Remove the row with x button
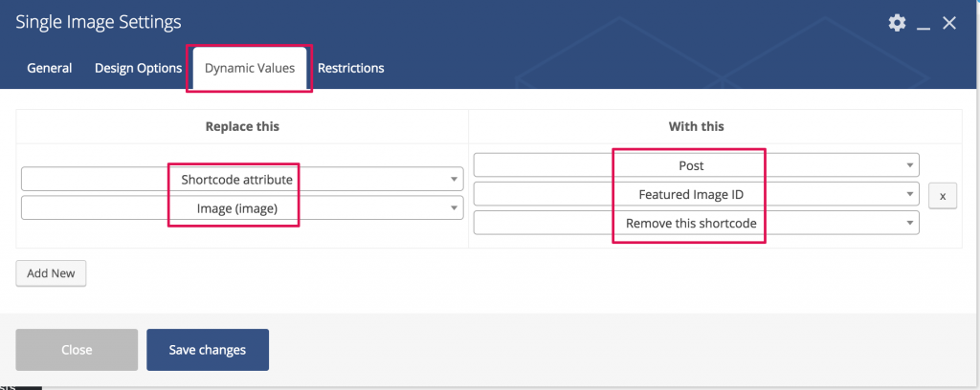This screenshot has height=390, width=980. (943, 196)
